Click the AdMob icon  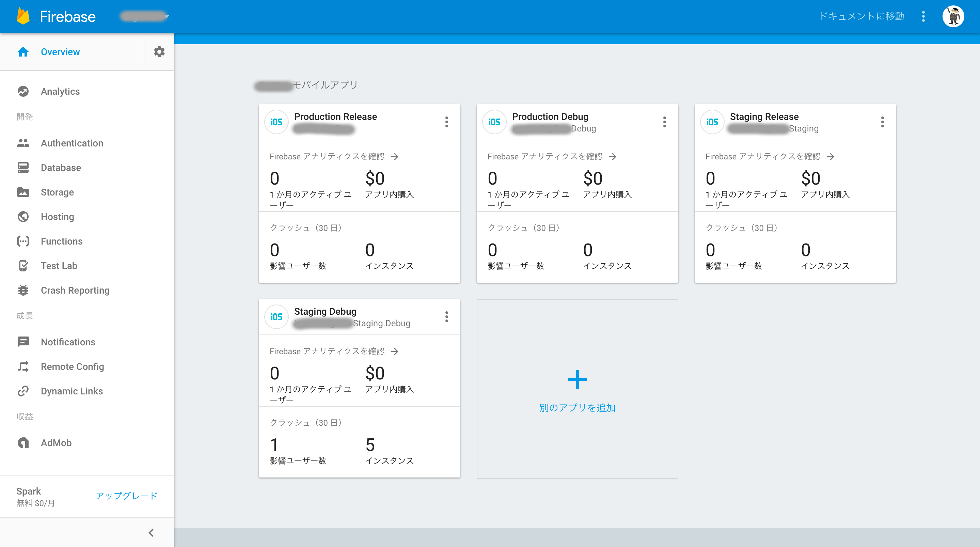pos(23,443)
